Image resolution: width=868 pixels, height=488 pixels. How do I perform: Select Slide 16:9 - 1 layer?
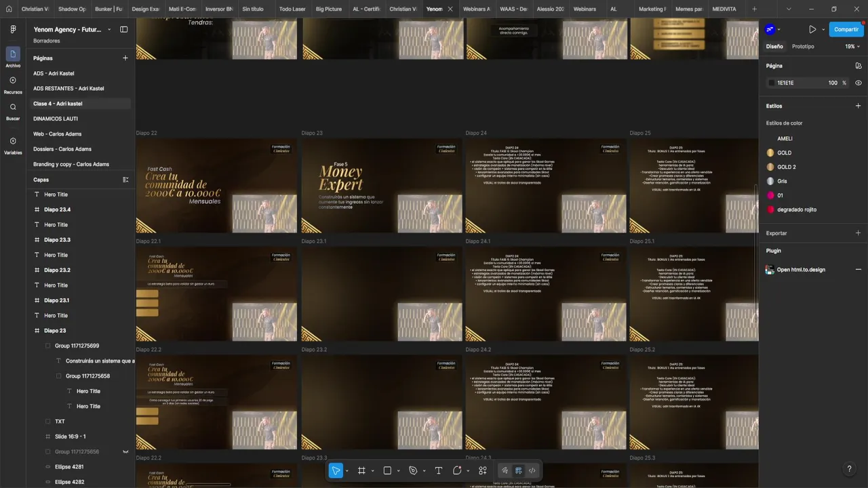[x=71, y=436]
